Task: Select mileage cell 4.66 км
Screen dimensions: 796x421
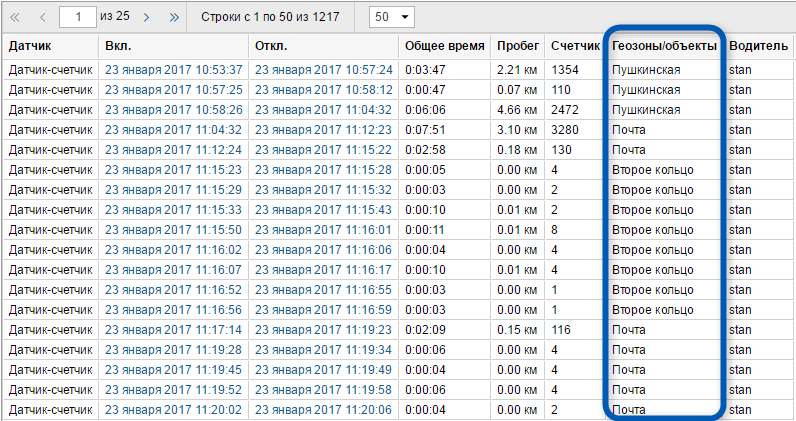Action: click(x=517, y=110)
